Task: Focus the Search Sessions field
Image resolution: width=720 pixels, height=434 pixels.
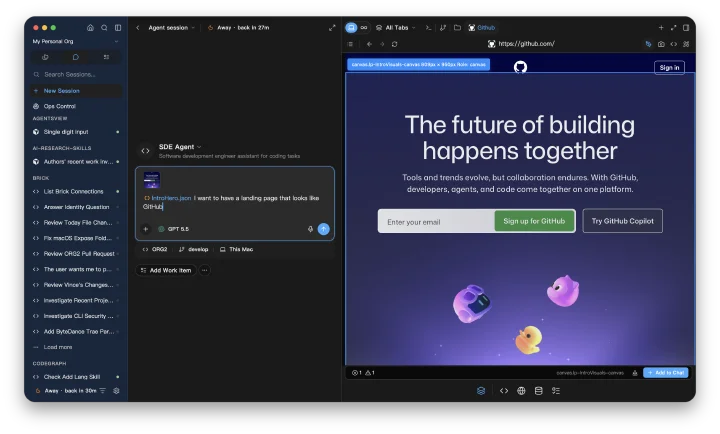Action: pos(76,74)
